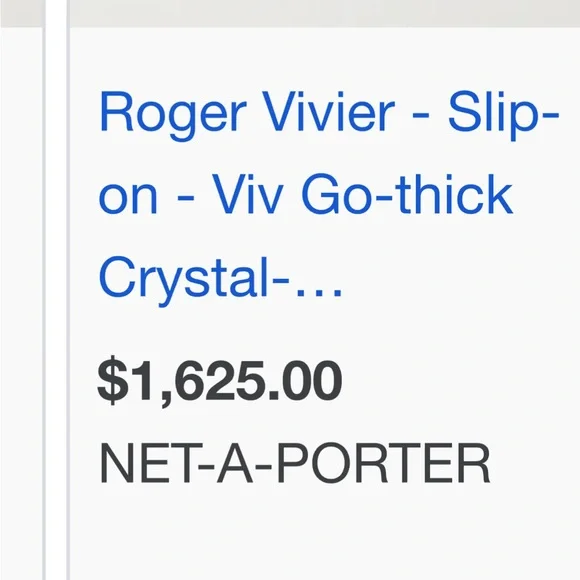This screenshot has width=580, height=580.
Task: Click the truncated 'Crystal-…' title line
Action: coord(220,277)
